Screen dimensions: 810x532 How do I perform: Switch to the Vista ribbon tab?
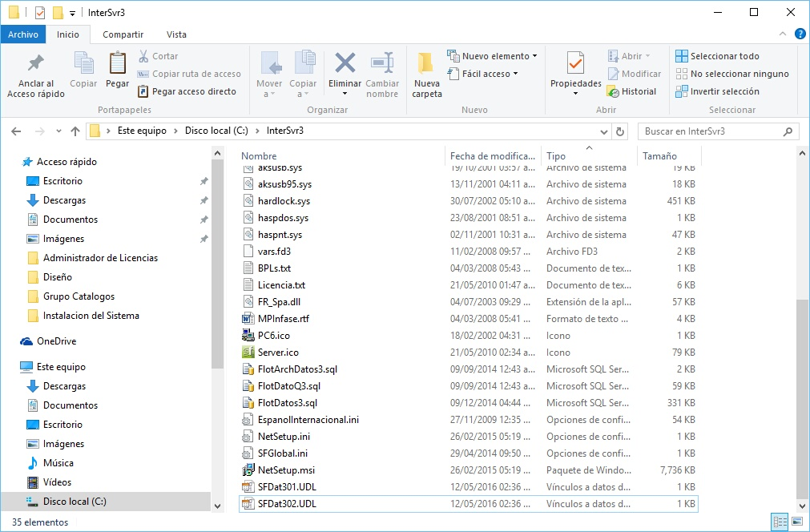176,34
